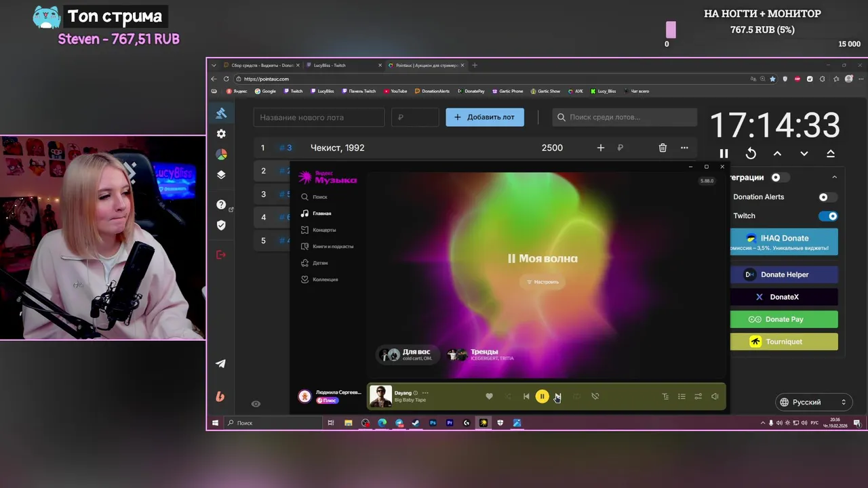Reset the Pointauc timer
This screenshot has width=868, height=488.
pyautogui.click(x=751, y=154)
